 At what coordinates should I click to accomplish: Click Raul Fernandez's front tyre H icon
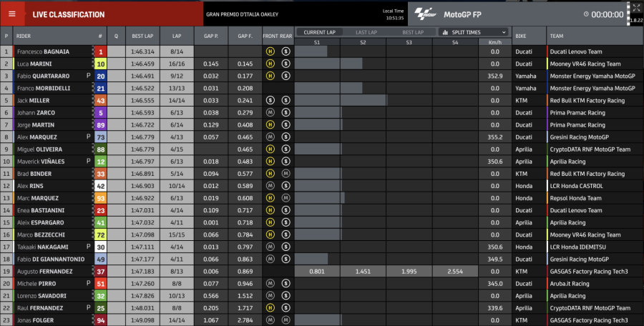pos(270,308)
